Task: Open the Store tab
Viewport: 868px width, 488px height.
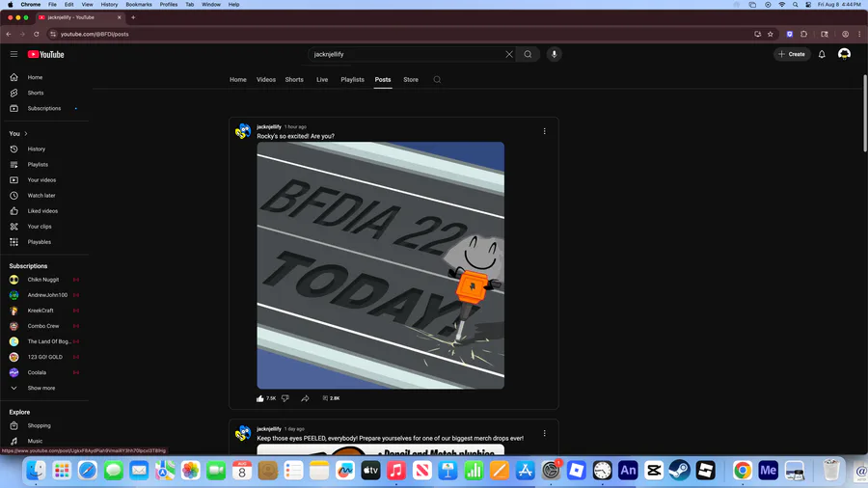Action: 411,80
